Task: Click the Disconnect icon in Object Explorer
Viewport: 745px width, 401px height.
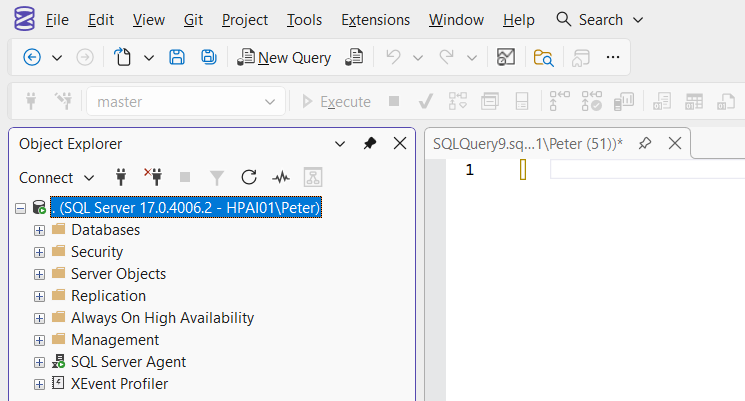Action: pos(153,177)
